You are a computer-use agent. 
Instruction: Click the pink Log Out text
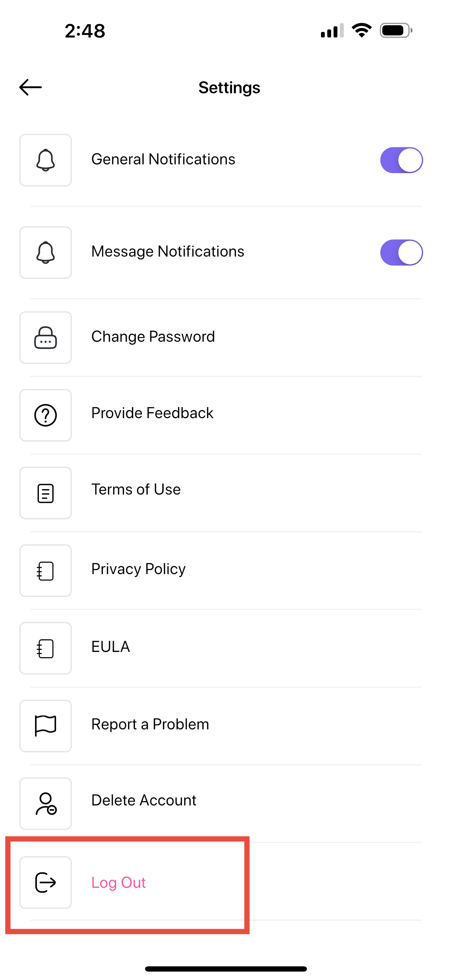[x=118, y=883]
